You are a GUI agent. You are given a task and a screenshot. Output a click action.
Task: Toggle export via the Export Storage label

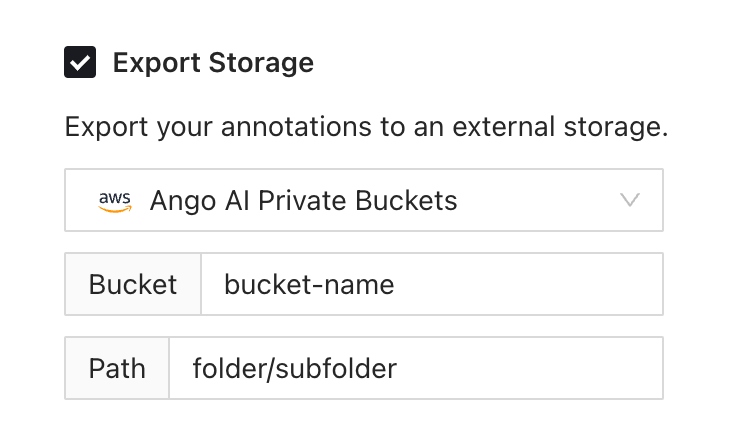[x=213, y=63]
